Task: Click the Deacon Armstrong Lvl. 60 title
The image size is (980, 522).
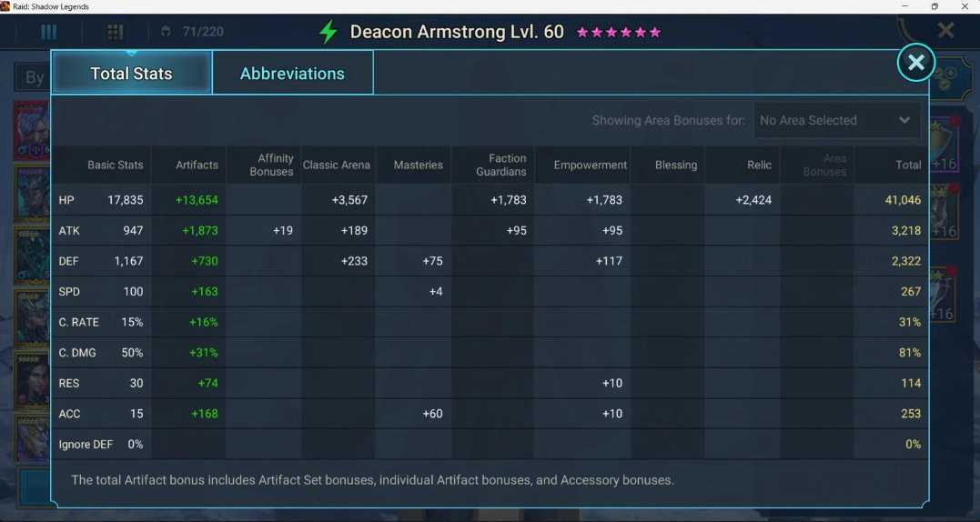Action: (457, 32)
